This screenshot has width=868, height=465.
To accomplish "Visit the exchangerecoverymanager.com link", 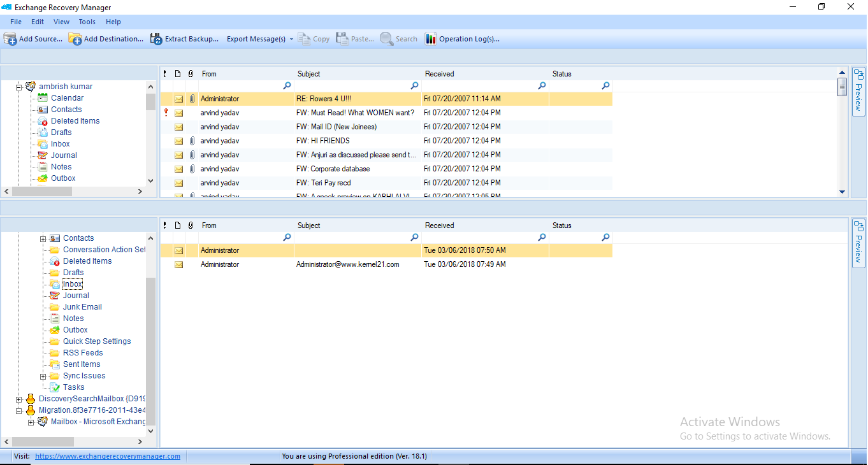I will pos(108,456).
